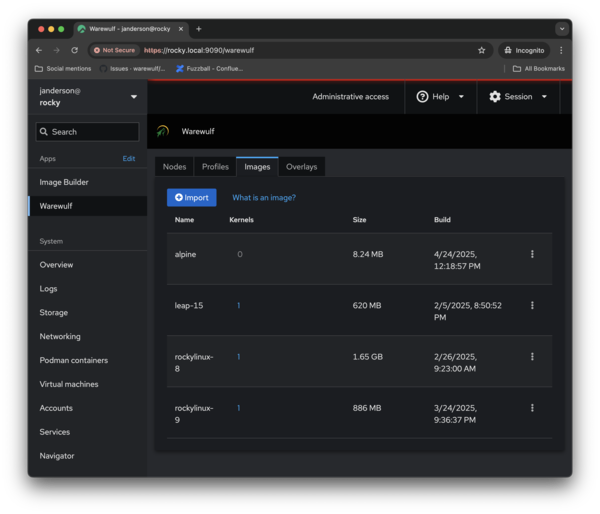Focus the sidebar Search field

tap(87, 132)
